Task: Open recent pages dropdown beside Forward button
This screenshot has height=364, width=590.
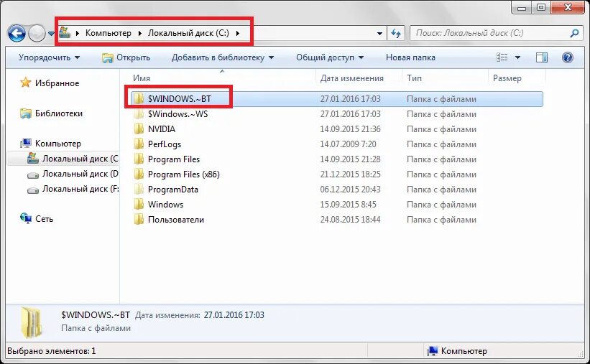Action: tap(52, 34)
